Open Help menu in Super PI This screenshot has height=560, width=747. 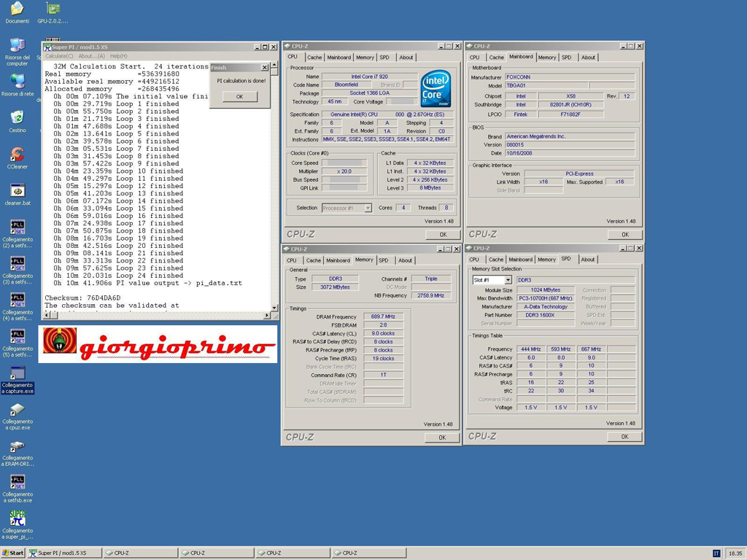click(119, 56)
